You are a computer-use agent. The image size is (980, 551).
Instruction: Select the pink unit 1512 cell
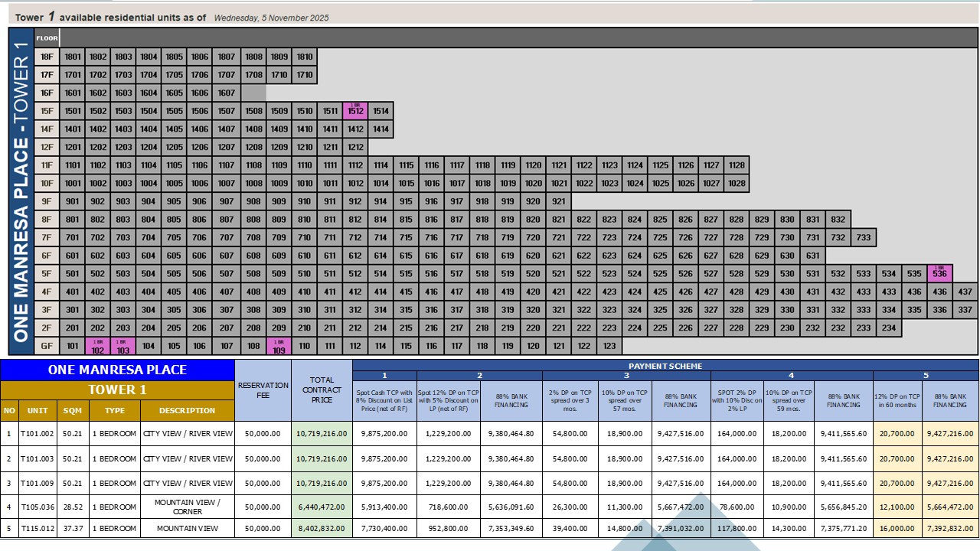pyautogui.click(x=355, y=111)
